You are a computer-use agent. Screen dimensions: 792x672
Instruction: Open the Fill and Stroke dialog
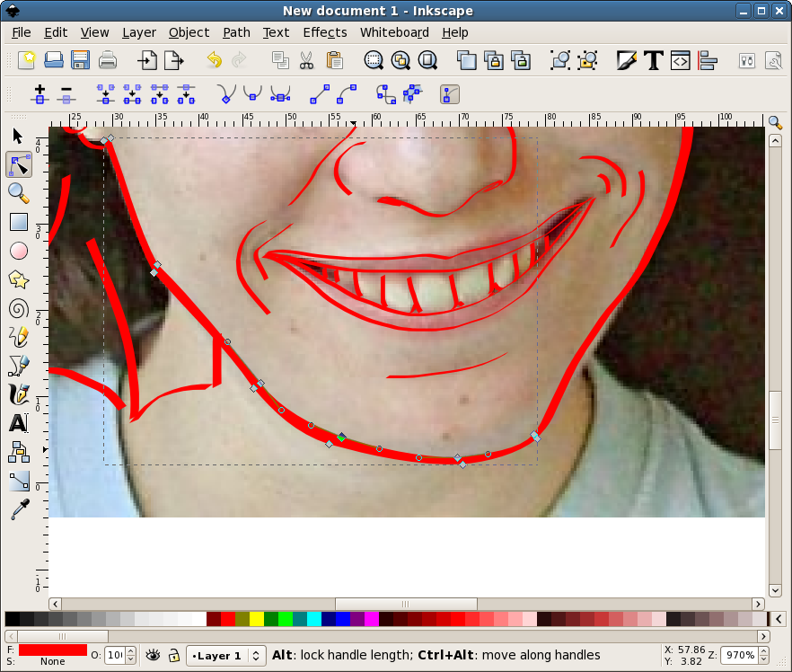[x=626, y=61]
